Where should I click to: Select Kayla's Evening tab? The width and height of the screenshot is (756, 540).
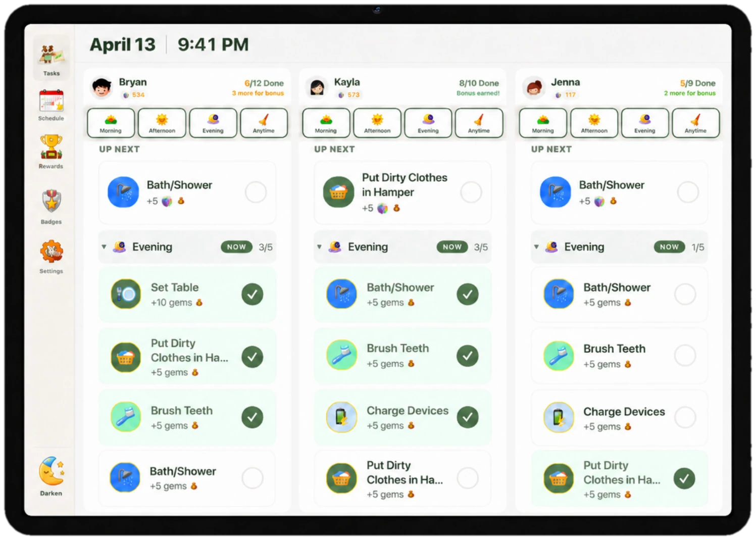coord(428,123)
